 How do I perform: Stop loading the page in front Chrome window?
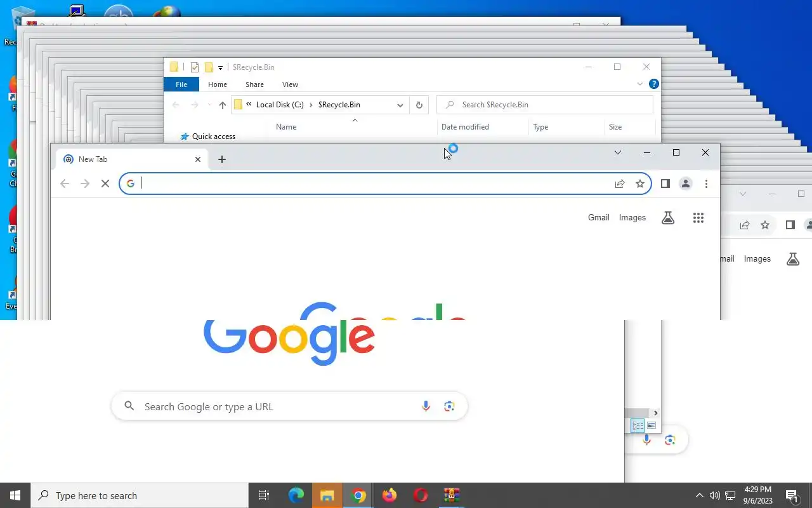click(105, 184)
